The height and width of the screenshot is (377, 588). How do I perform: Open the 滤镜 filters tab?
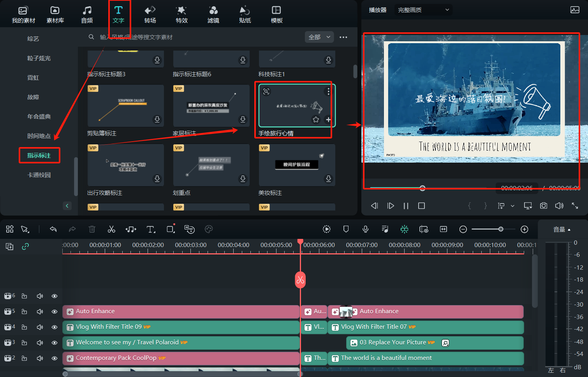(x=213, y=14)
